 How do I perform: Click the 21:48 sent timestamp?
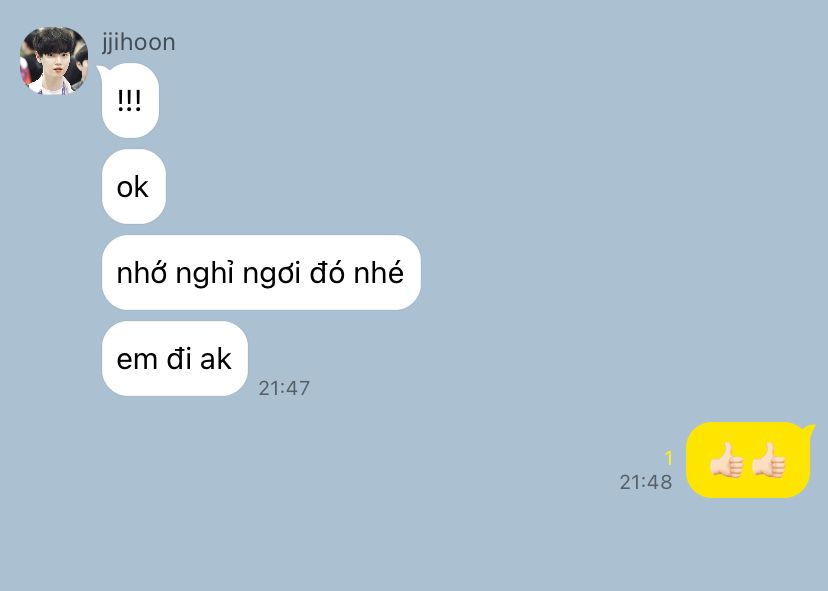tap(646, 482)
